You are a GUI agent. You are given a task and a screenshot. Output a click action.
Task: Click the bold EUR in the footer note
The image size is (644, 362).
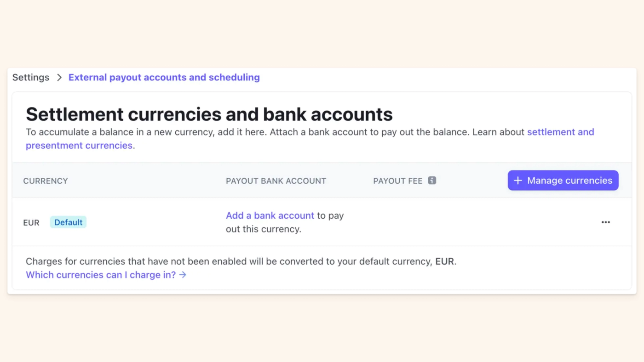444,261
